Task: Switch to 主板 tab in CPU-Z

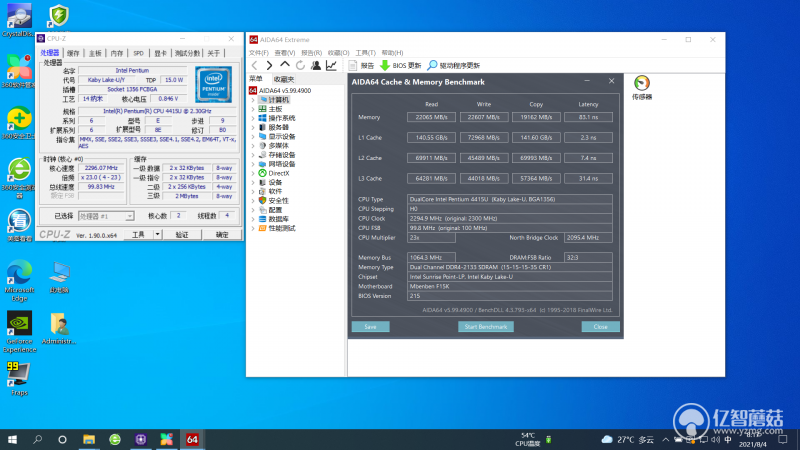Action: pos(95,53)
